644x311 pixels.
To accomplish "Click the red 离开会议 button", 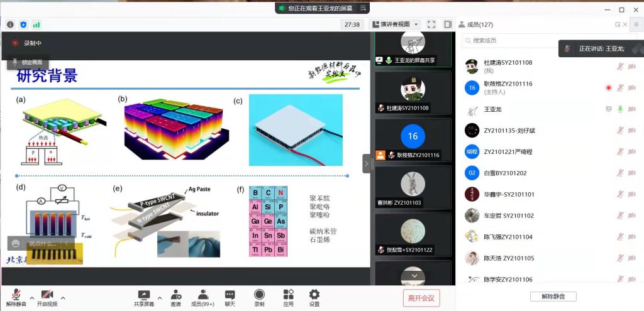I will (421, 298).
